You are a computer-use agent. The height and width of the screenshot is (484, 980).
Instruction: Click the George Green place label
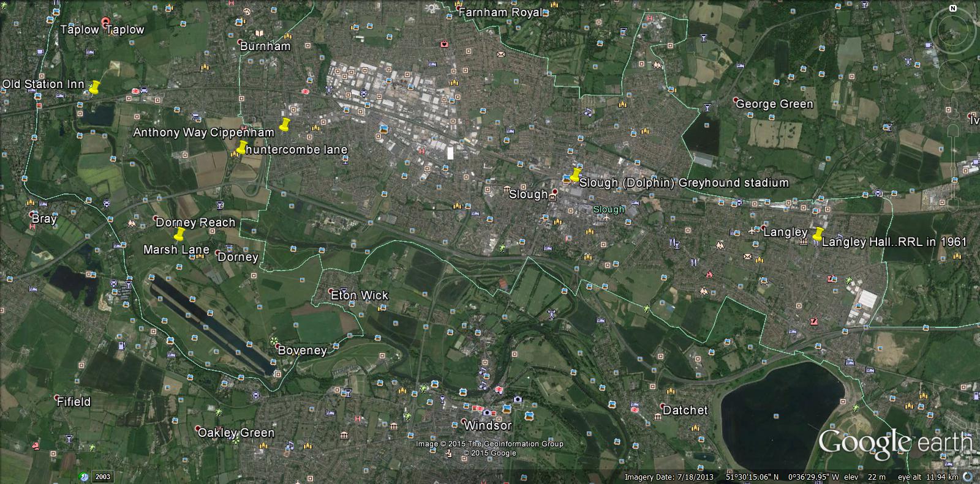[x=774, y=104]
